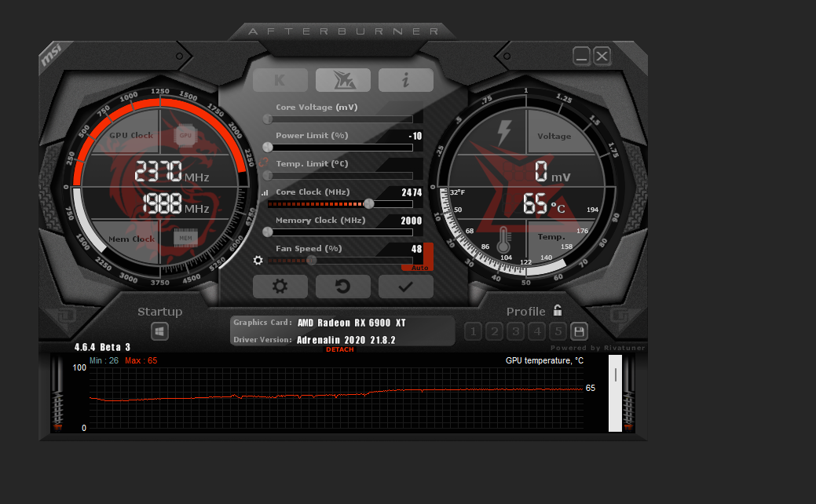Launch the OC Scanner airplane icon button
The height and width of the screenshot is (504, 816).
tap(343, 80)
